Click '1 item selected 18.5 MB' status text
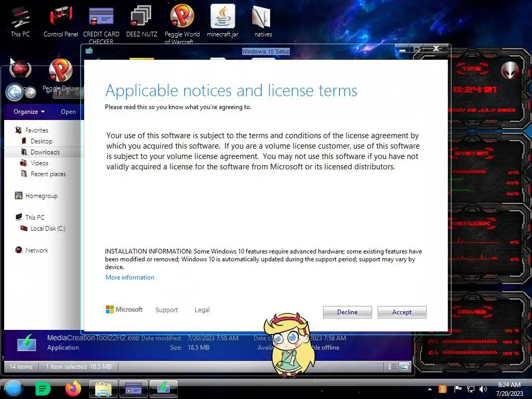 (78, 366)
